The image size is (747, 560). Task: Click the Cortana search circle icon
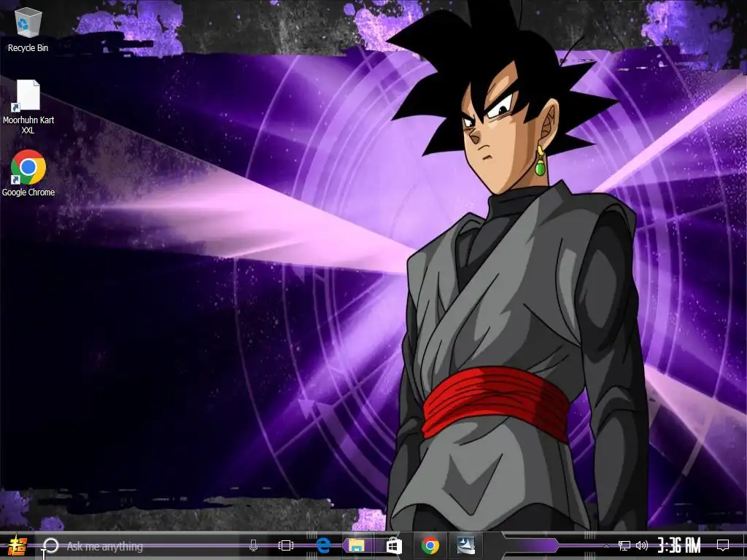(x=50, y=545)
